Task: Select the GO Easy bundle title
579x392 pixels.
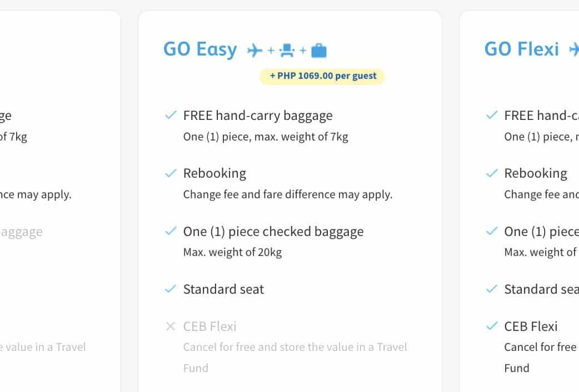Action: (x=200, y=49)
